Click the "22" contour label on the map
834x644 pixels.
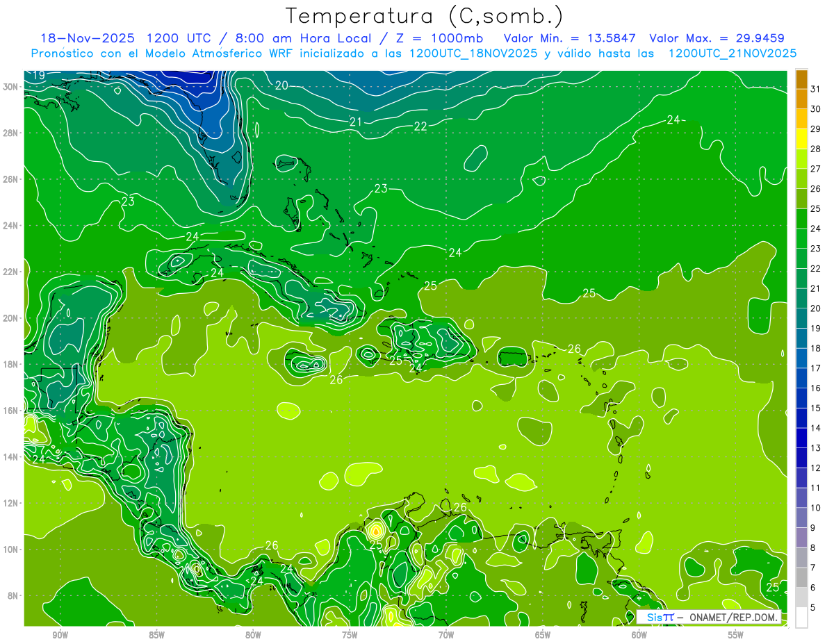(x=420, y=126)
